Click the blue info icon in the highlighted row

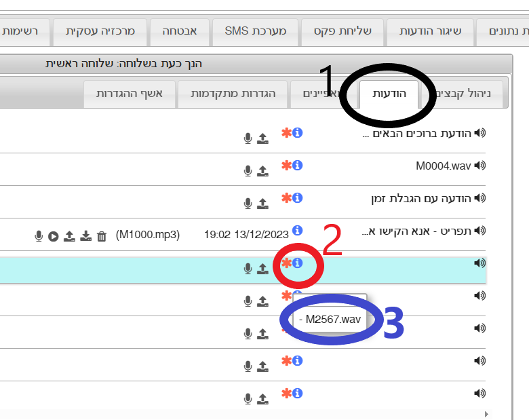pos(297,263)
